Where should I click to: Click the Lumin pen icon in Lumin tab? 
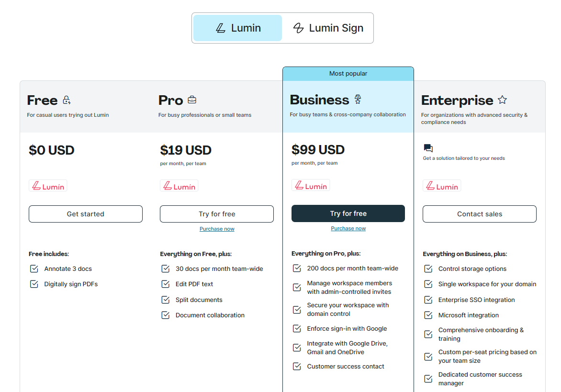pos(220,28)
